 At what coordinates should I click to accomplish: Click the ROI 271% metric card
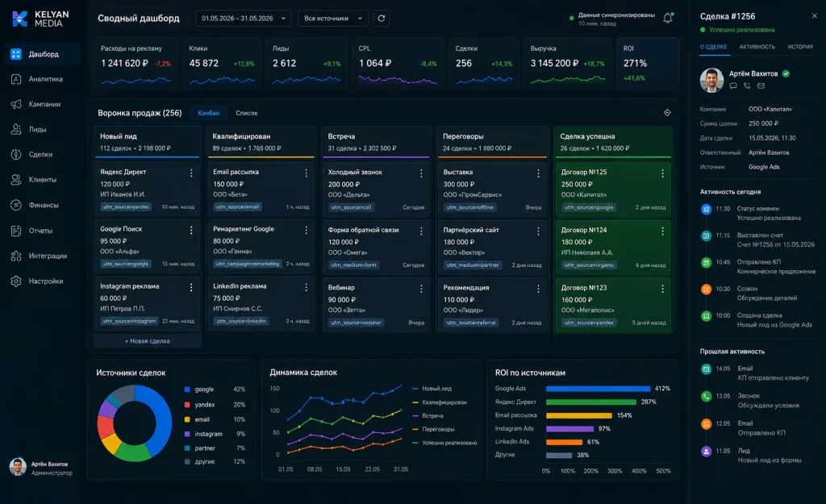pyautogui.click(x=647, y=64)
